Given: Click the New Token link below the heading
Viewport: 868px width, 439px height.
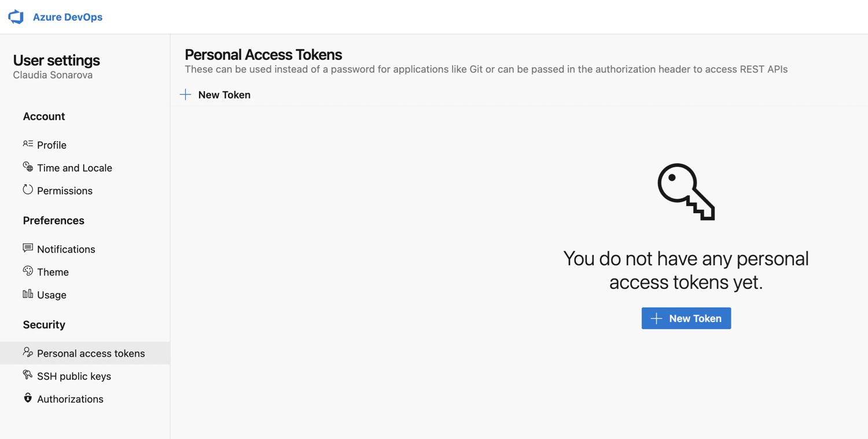Looking at the screenshot, I should [x=224, y=94].
